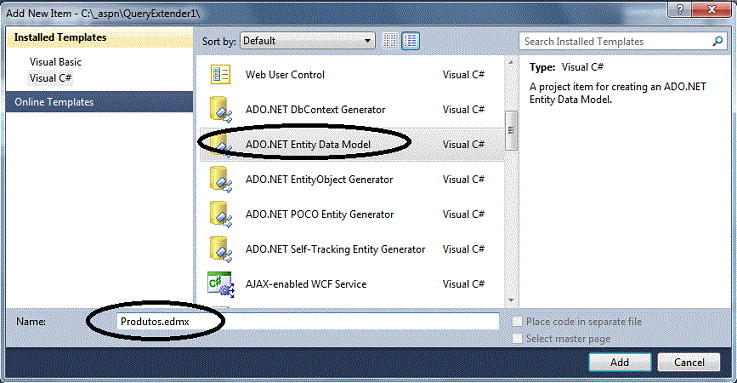This screenshot has width=737, height=383.
Task: Click Visual C# beside Web User Control
Action: click(x=463, y=75)
